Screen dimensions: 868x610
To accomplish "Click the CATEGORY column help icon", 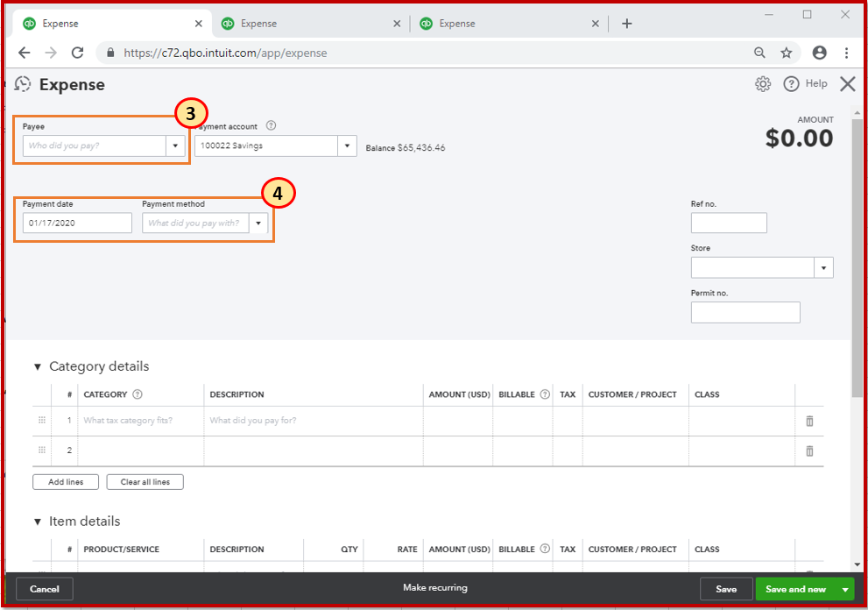I will [x=138, y=394].
